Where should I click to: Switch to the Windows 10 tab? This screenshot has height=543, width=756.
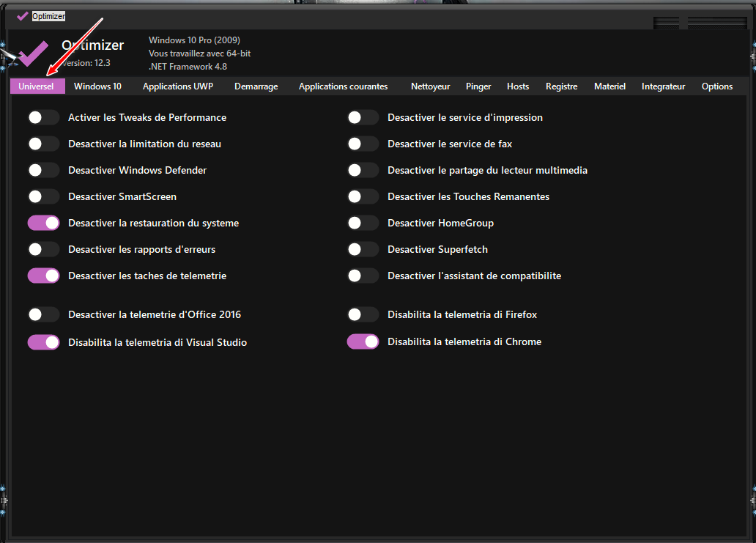pos(97,86)
